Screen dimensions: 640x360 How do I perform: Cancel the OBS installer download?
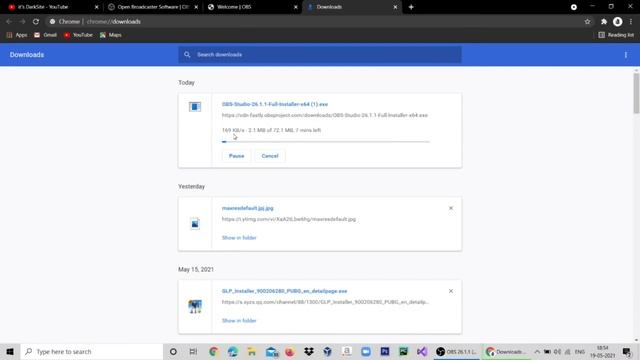(270, 156)
